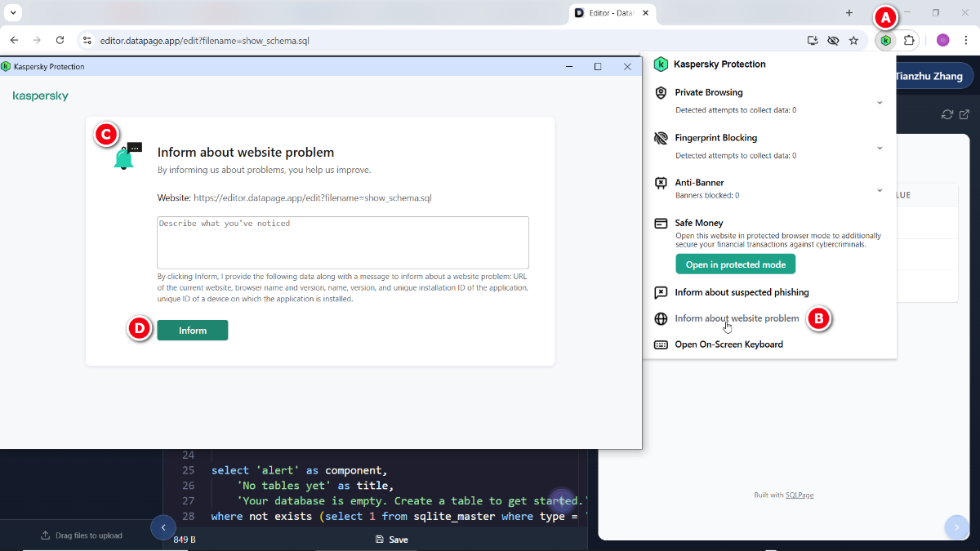Screen dimensions: 980x551
Task: Click the Save button in editor
Action: point(391,540)
